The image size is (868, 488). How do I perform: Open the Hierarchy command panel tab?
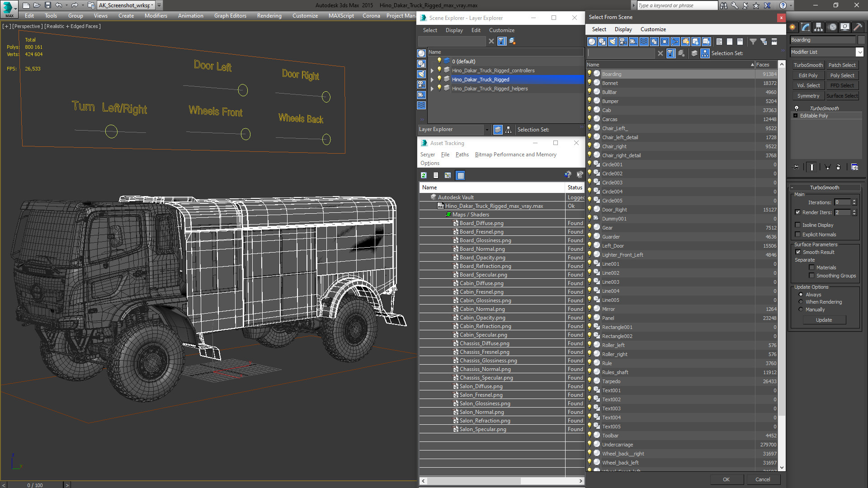(x=819, y=27)
